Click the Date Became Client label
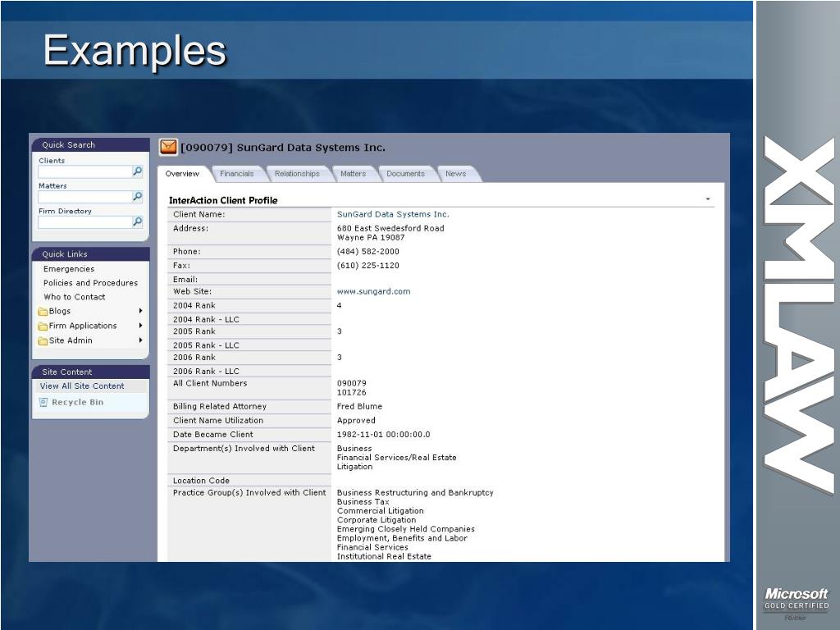 point(212,435)
